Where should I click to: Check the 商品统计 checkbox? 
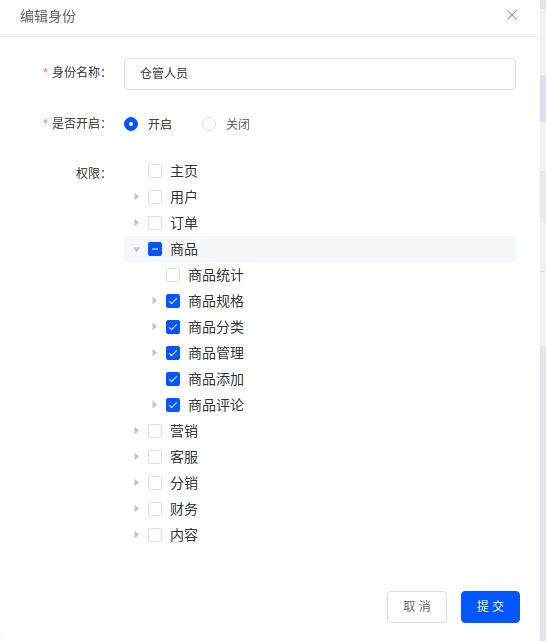173,275
